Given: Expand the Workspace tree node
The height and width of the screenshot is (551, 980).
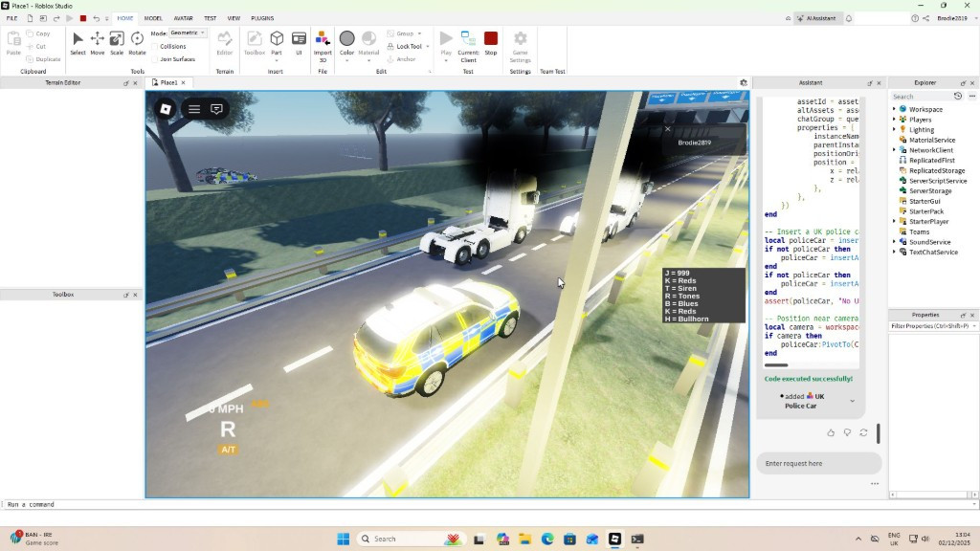Looking at the screenshot, I should 894,109.
